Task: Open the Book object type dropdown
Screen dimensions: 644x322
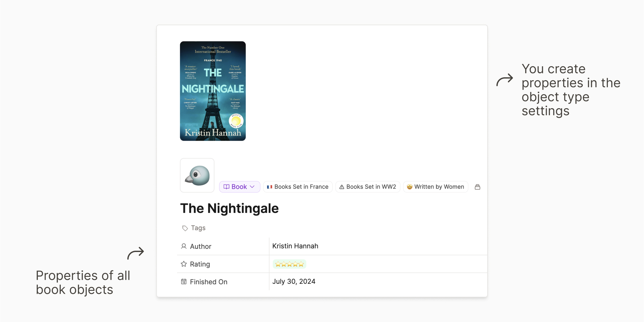Action: point(239,187)
